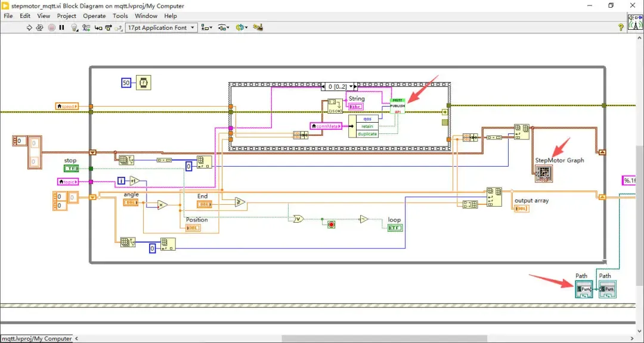The width and height of the screenshot is (644, 343).
Task: Open the Operate menu
Action: [94, 16]
